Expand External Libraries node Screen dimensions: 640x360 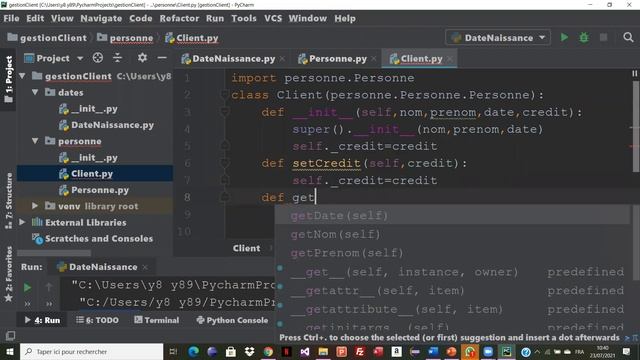click(22, 222)
